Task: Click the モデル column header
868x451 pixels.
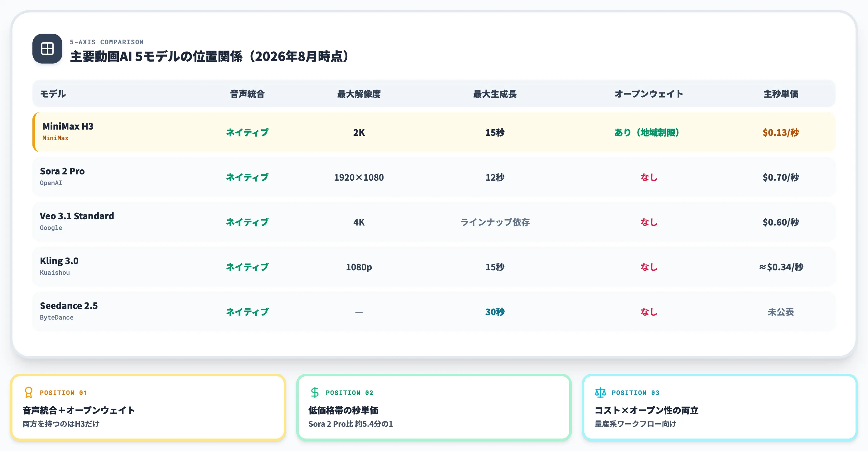Action: (x=53, y=94)
